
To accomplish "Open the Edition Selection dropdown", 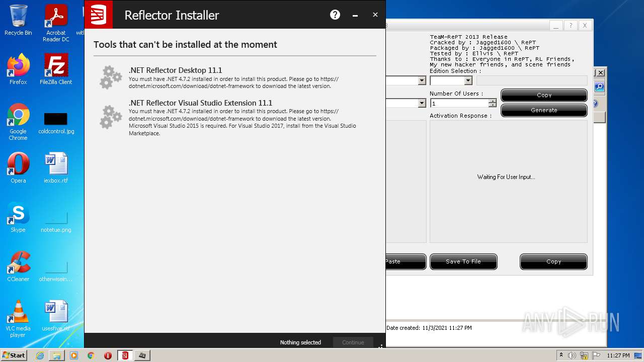I will [468, 80].
